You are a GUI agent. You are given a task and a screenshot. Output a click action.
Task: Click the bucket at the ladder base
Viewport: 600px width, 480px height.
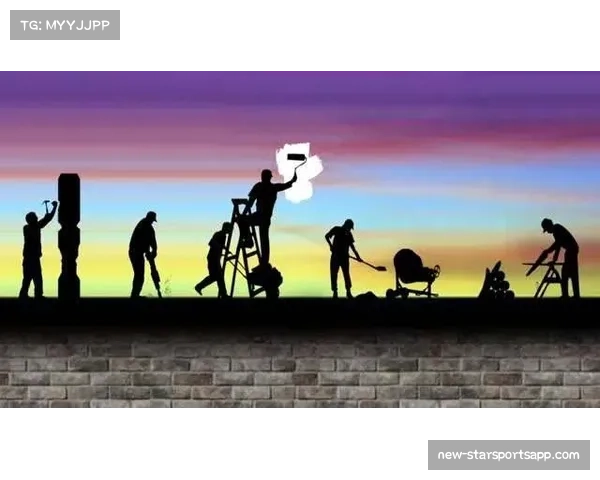tap(268, 280)
